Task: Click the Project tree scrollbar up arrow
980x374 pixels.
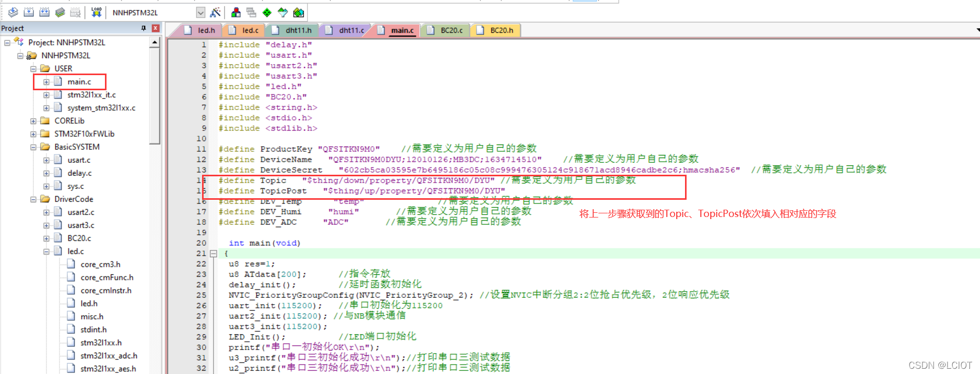Action: click(155, 43)
